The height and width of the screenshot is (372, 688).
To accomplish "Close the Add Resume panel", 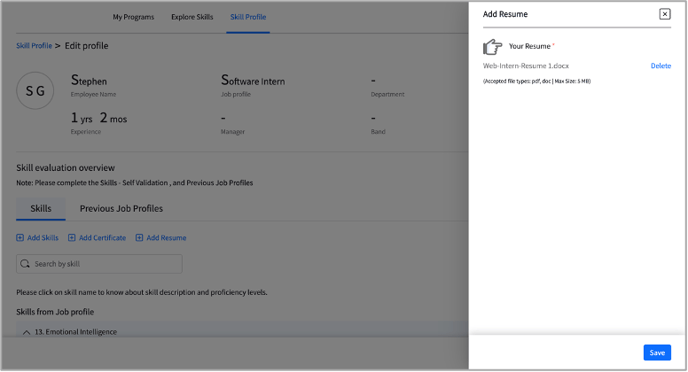I will pyautogui.click(x=665, y=14).
